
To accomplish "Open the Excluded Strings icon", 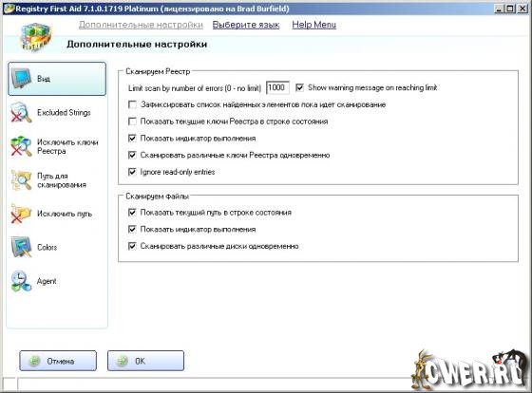I will 21,112.
